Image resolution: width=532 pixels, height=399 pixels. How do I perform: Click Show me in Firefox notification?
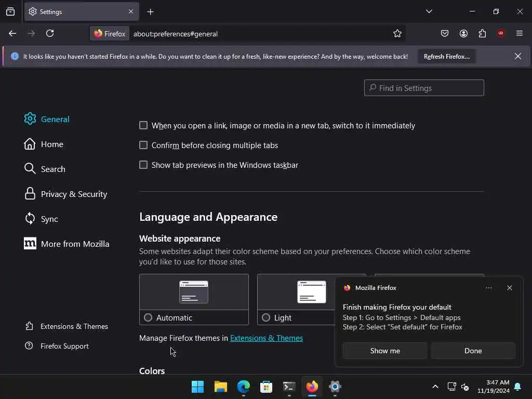(385, 351)
